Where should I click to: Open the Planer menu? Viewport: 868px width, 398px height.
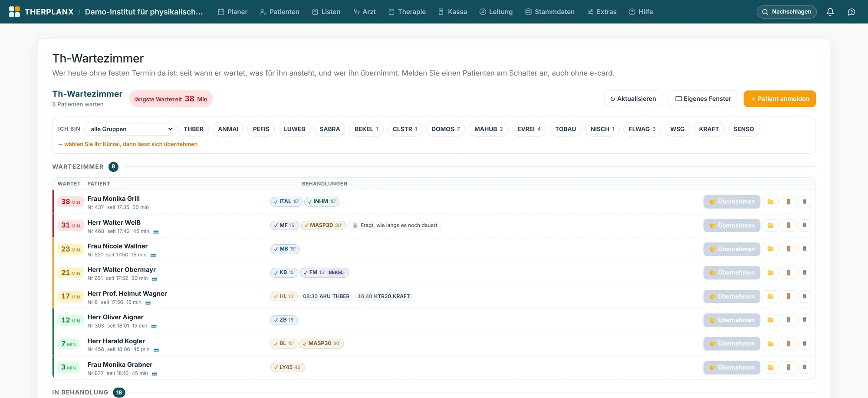pyautogui.click(x=233, y=12)
